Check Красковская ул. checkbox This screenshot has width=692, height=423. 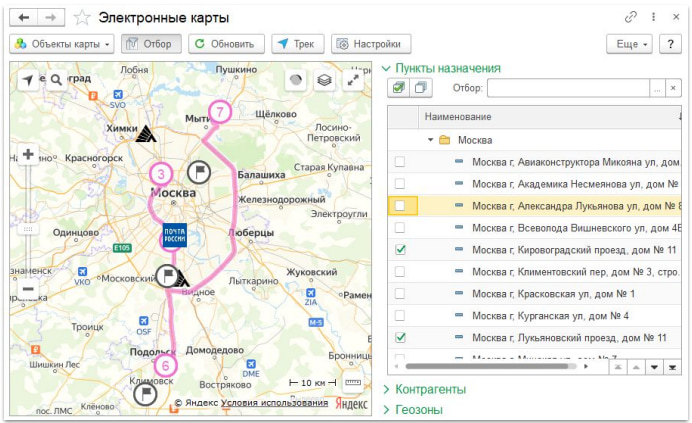400,294
